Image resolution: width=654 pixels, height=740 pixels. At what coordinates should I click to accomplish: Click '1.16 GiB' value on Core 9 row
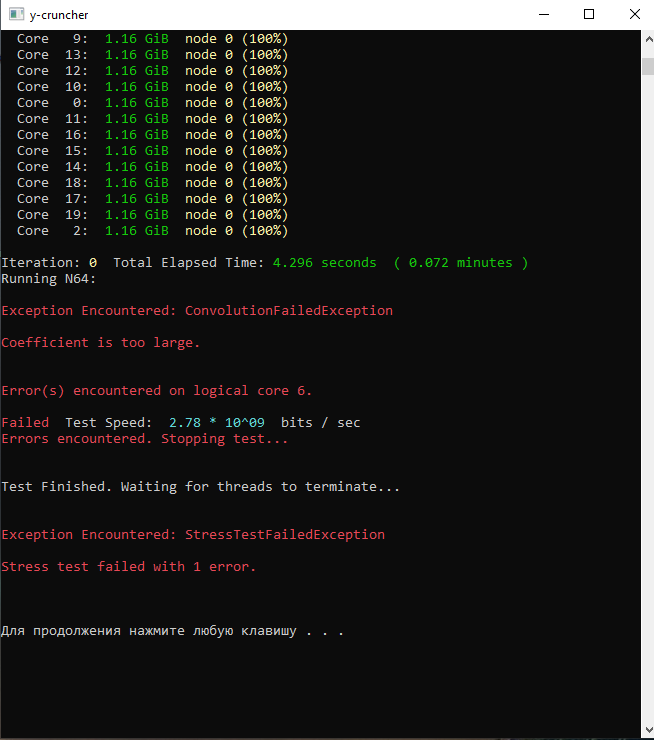point(137,39)
